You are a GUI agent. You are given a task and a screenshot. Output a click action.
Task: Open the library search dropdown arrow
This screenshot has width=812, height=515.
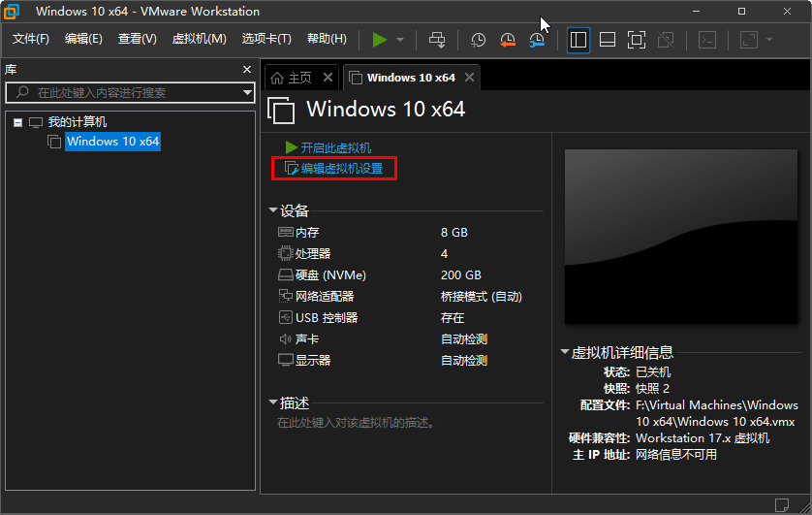coord(247,93)
